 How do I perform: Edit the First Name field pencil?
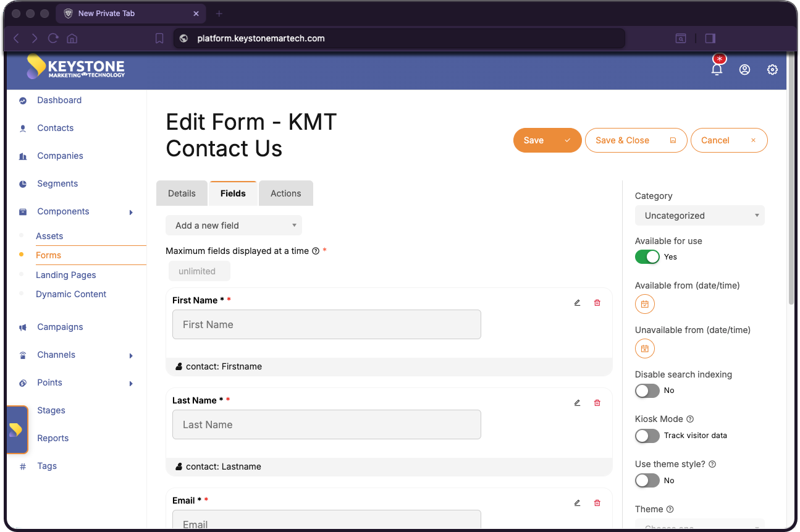(x=577, y=303)
